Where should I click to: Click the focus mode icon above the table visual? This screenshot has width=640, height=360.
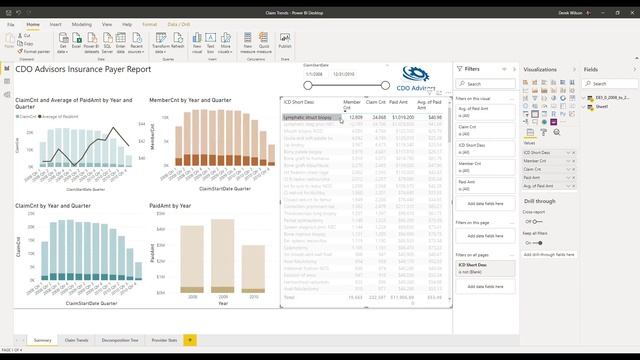pyautogui.click(x=439, y=93)
